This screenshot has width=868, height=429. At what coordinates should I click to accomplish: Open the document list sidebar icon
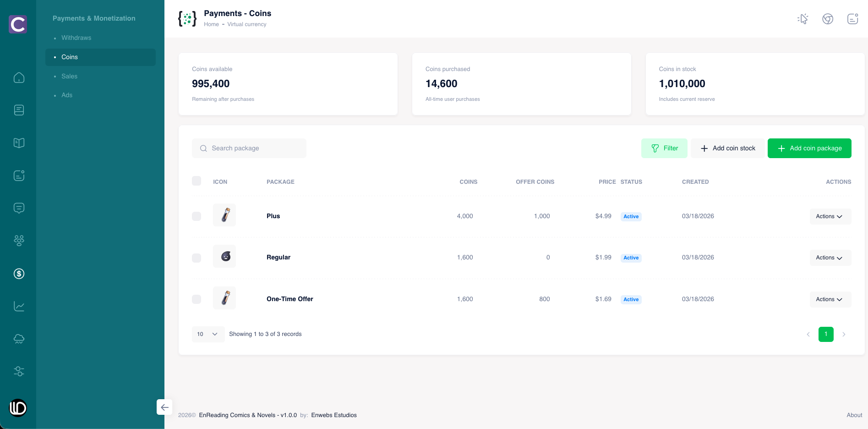point(19,110)
